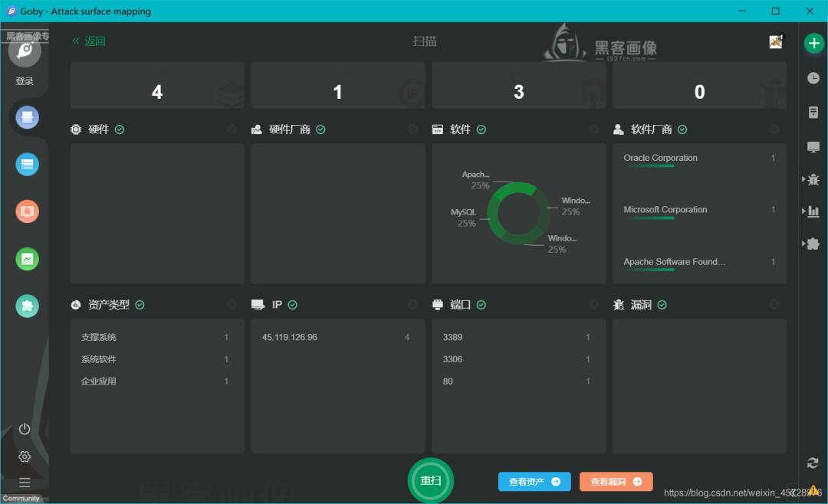Viewport: 828px width, 504px height.
Task: Open settings gear icon in left sidebar
Action: 25,457
